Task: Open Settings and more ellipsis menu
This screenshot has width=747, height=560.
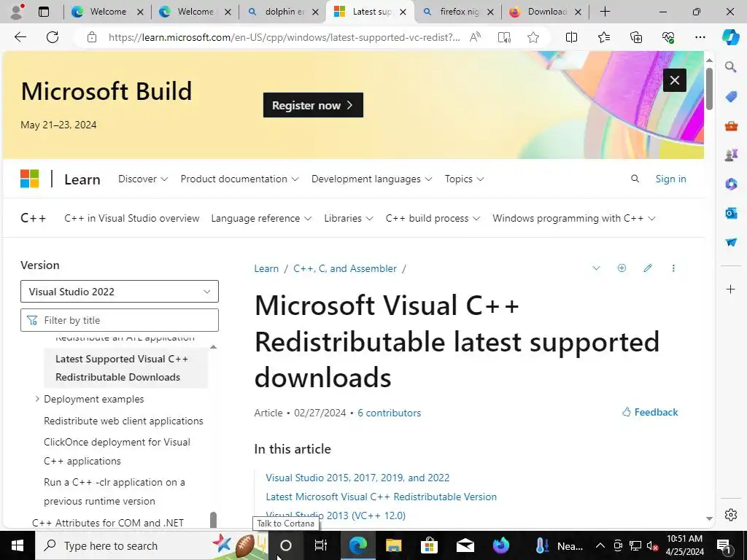Action: click(700, 37)
